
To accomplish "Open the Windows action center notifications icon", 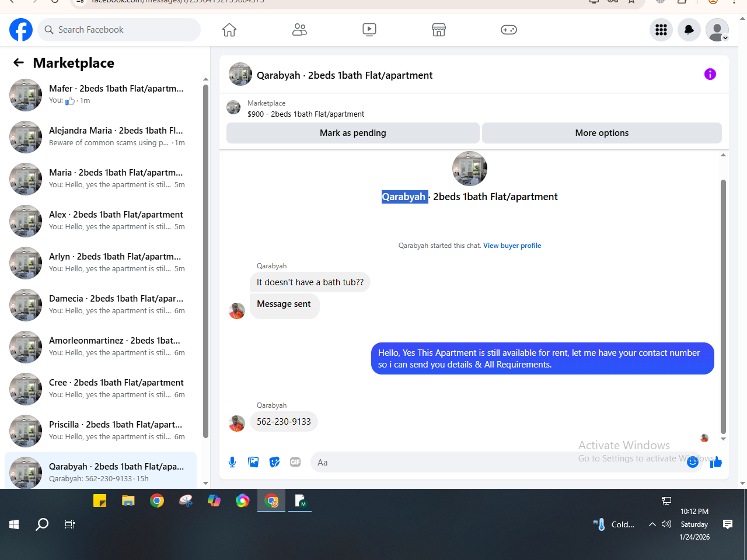I will coord(728,524).
